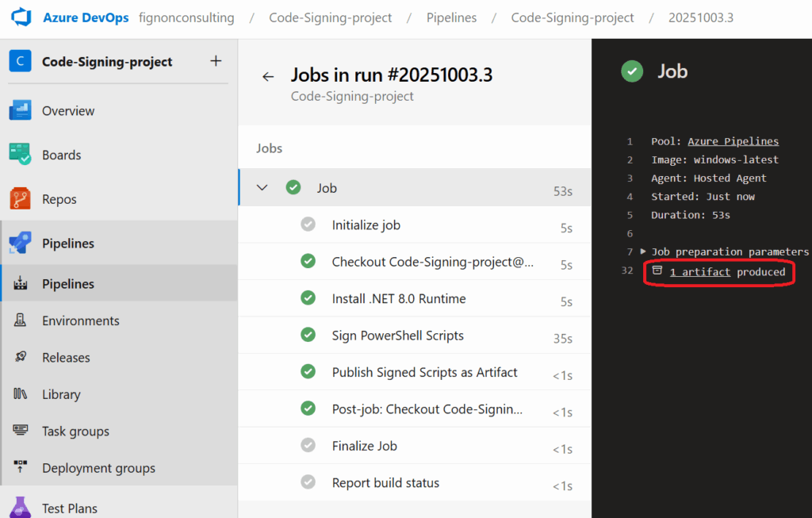
Task: Click the Releases rocket icon
Action: 21,358
